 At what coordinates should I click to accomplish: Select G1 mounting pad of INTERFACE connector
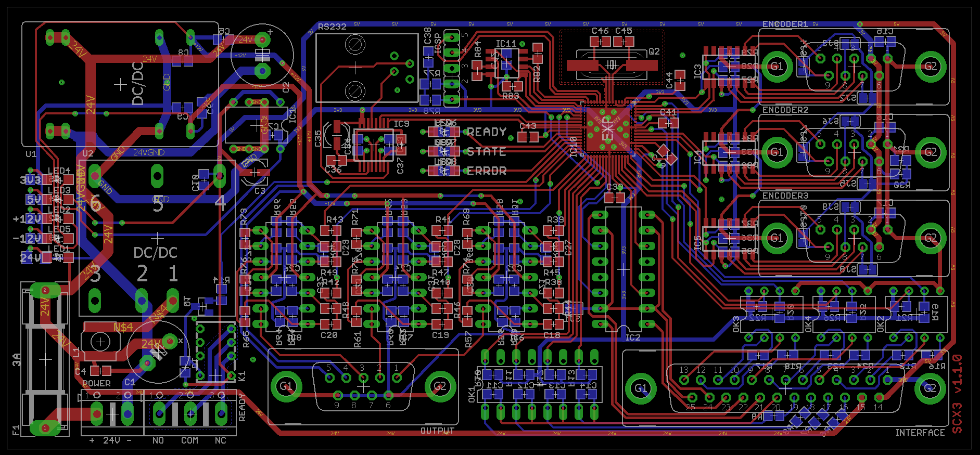641,388
